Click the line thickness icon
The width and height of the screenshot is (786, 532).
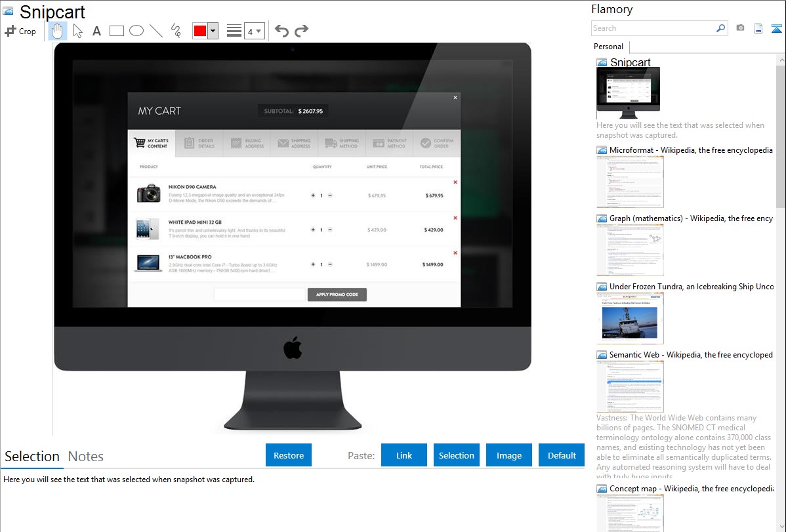(x=234, y=31)
